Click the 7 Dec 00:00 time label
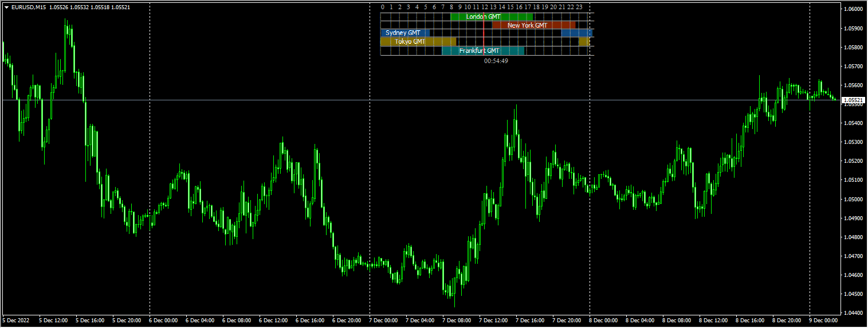Image resolution: width=868 pixels, height=328 pixels. [x=384, y=321]
